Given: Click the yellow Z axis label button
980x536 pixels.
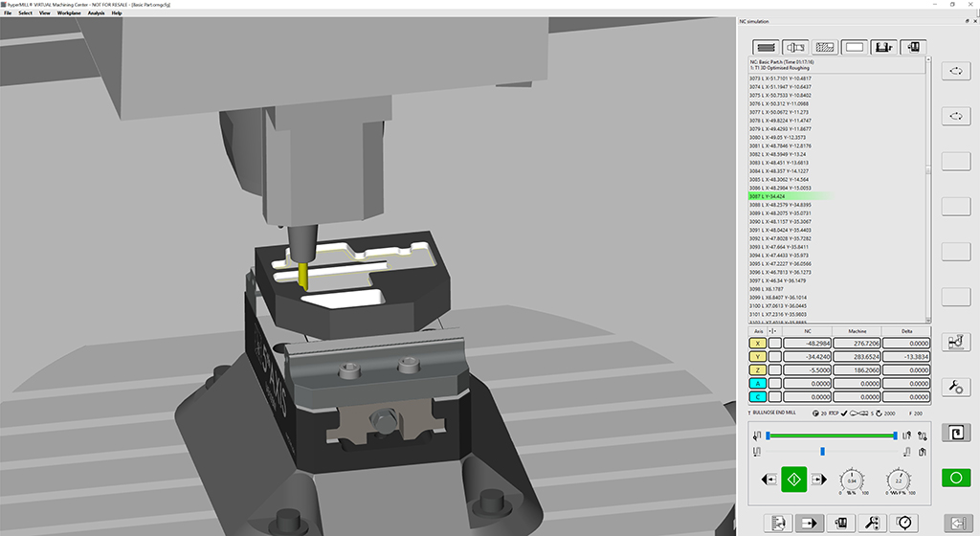Looking at the screenshot, I should [x=758, y=369].
